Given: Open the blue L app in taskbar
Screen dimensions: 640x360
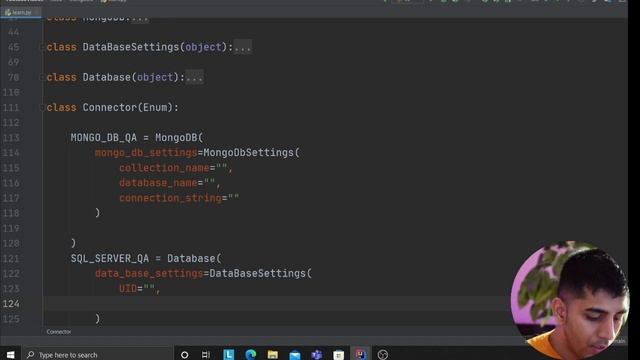Looking at the screenshot, I should [x=229, y=354].
